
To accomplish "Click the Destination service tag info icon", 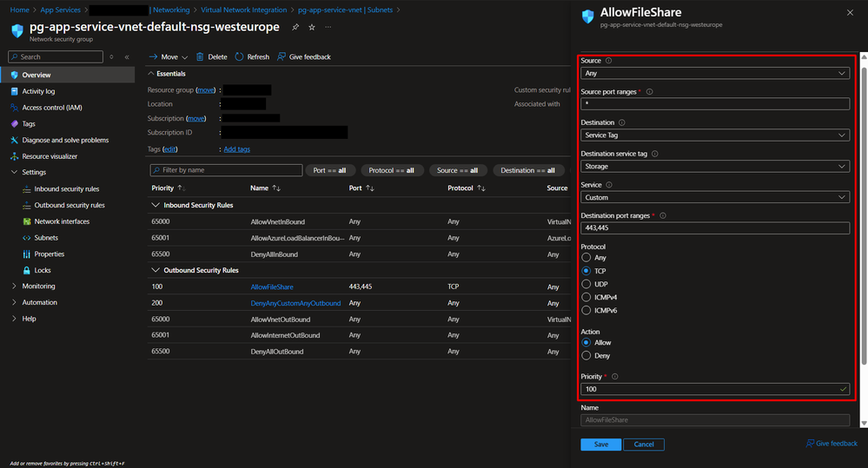I will [655, 154].
